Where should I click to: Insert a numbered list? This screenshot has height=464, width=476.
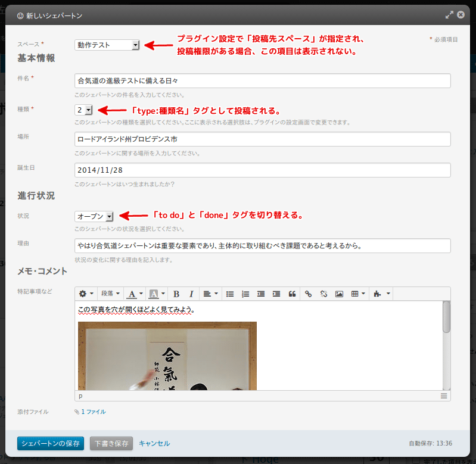click(x=245, y=294)
